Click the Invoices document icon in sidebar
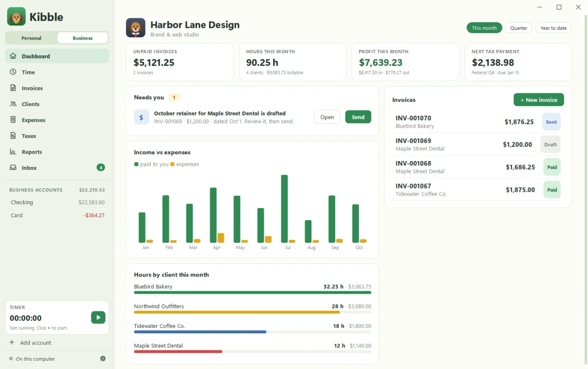The width and height of the screenshot is (588, 369). 13,88
